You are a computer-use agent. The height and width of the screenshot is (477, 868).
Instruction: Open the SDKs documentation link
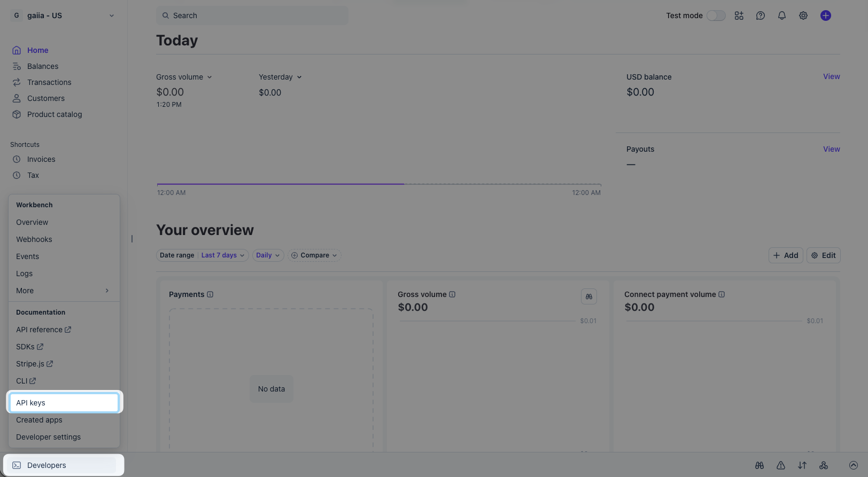pyautogui.click(x=29, y=347)
